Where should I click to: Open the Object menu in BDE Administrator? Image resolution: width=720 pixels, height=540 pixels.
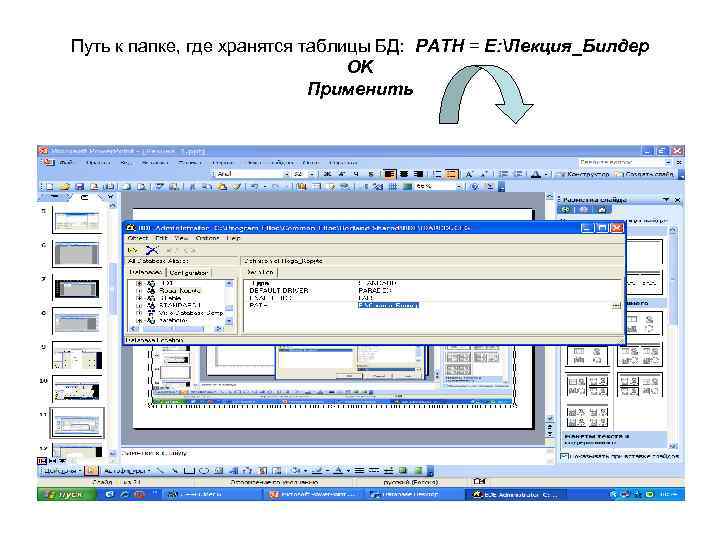pyautogui.click(x=138, y=238)
